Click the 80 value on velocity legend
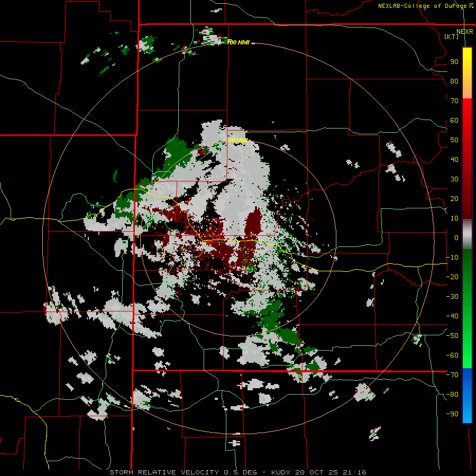This screenshot has height=476, width=476. coord(454,81)
